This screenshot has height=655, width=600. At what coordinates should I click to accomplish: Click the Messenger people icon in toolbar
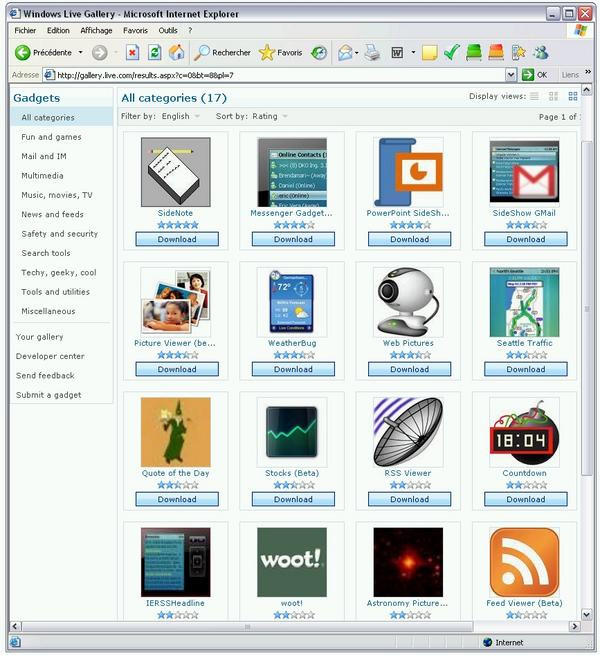coord(541,53)
